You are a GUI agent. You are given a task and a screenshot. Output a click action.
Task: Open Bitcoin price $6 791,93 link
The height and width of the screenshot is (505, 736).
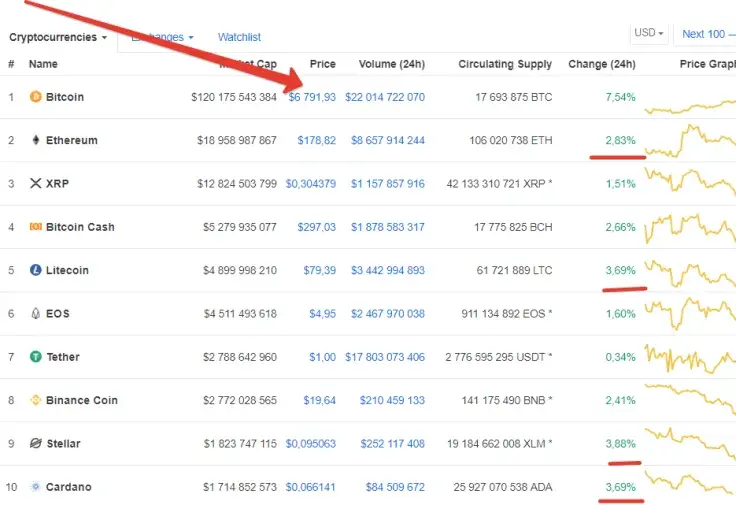click(x=312, y=97)
